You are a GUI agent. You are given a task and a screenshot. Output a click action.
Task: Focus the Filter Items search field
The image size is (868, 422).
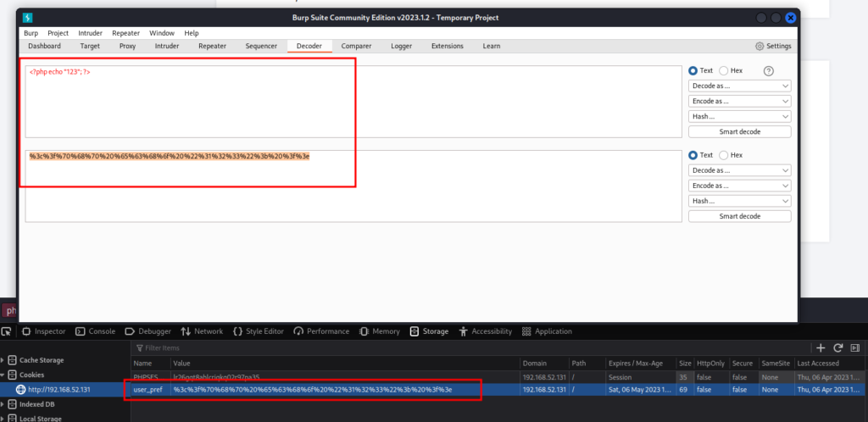(x=470, y=348)
